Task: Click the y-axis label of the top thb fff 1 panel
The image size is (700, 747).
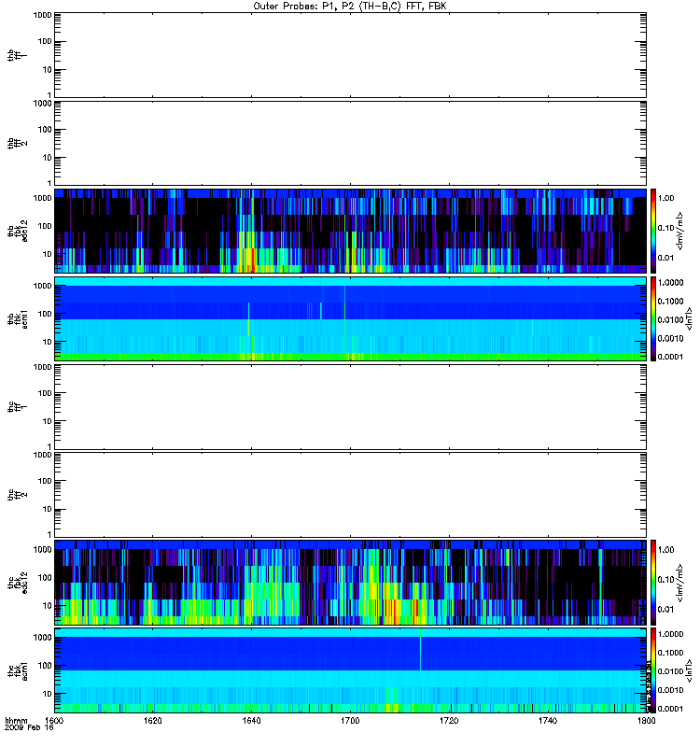Action: pyautogui.click(x=18, y=55)
